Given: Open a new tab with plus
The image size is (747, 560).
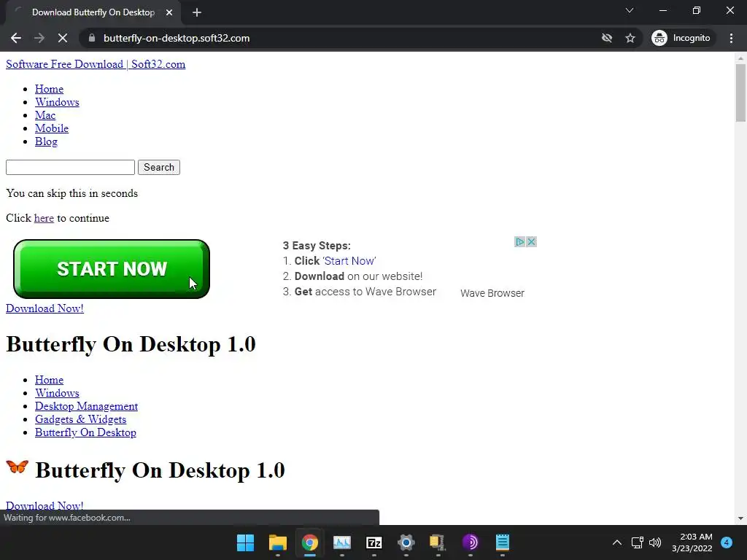Looking at the screenshot, I should pos(197,12).
